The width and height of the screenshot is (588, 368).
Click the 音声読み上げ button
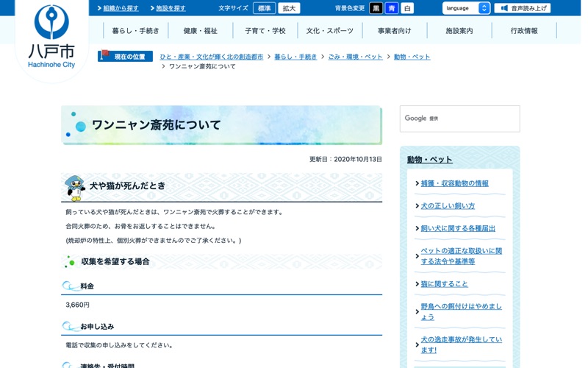tap(523, 8)
